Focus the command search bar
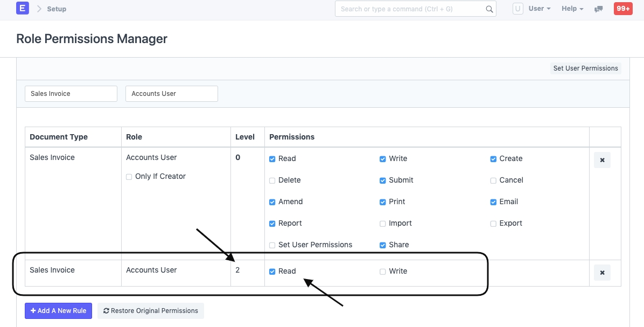This screenshot has width=644, height=327. [409, 9]
